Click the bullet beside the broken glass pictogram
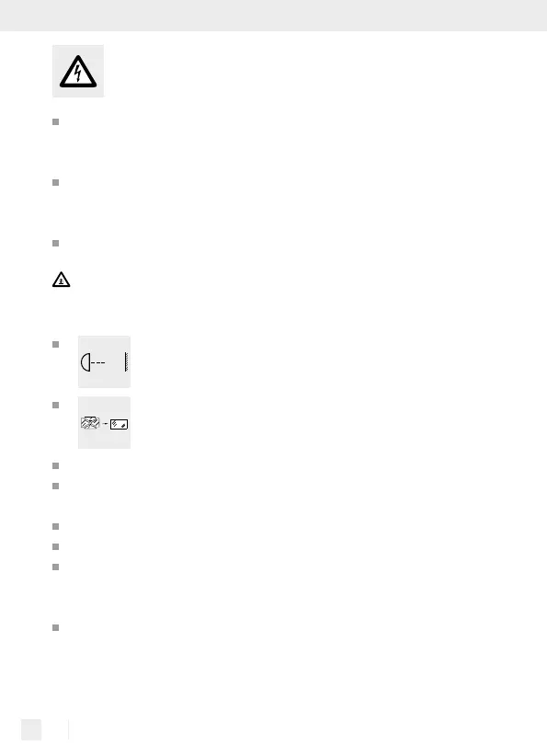The width and height of the screenshot is (547, 756). point(55,406)
